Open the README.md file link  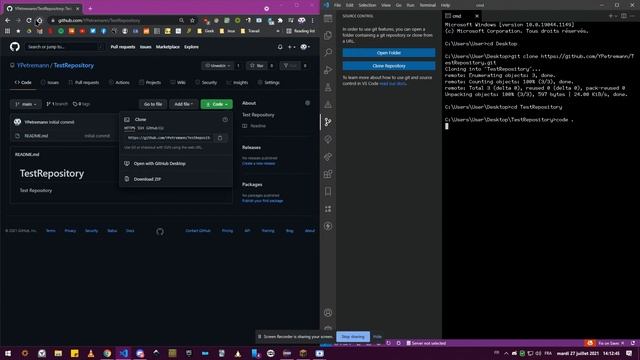coord(36,136)
